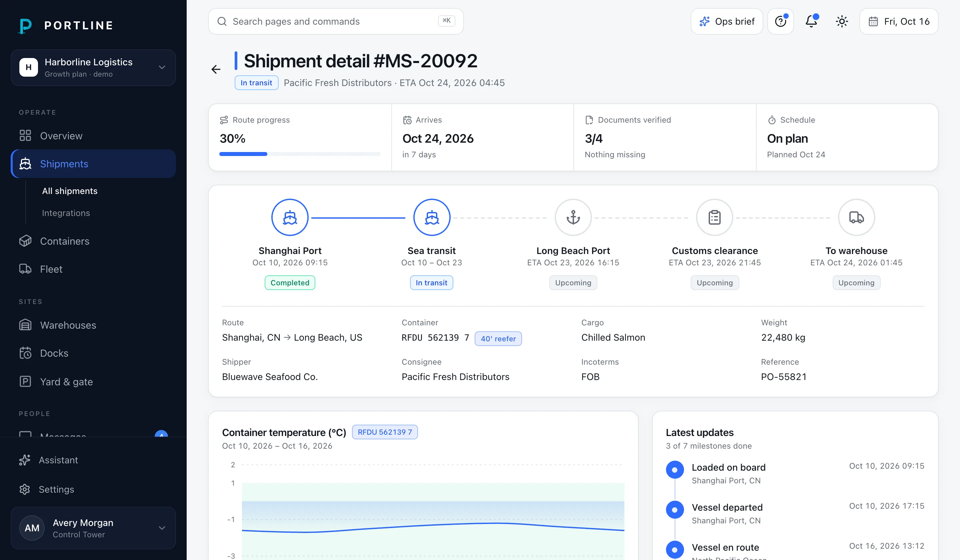Click the Shanghai Port ship milestone icon

point(290,218)
